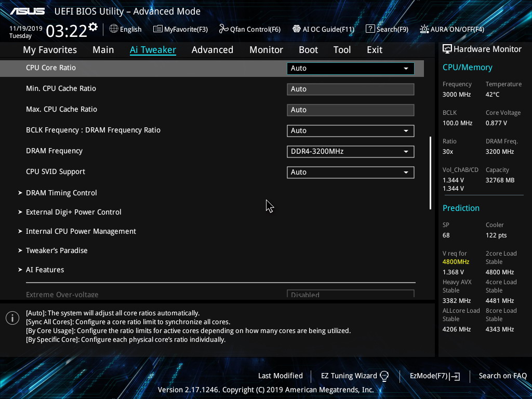The height and width of the screenshot is (399, 532).
Task: Select the CPU Core Ratio label
Action: pos(51,68)
